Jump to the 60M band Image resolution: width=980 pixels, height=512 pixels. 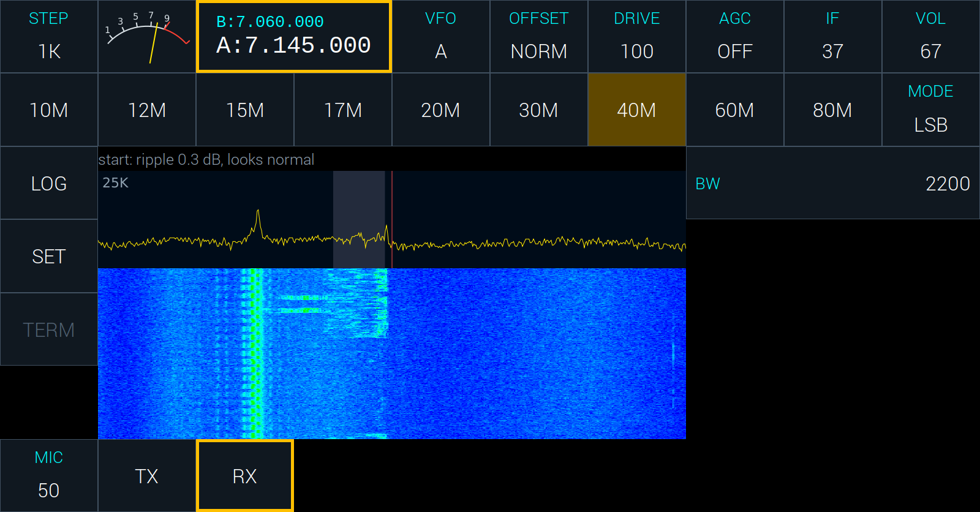(x=735, y=110)
